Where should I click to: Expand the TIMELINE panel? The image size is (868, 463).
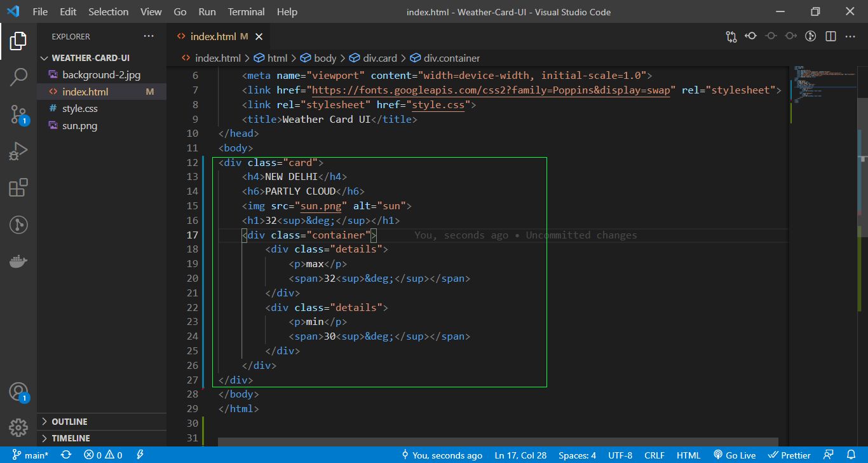[x=102, y=438]
